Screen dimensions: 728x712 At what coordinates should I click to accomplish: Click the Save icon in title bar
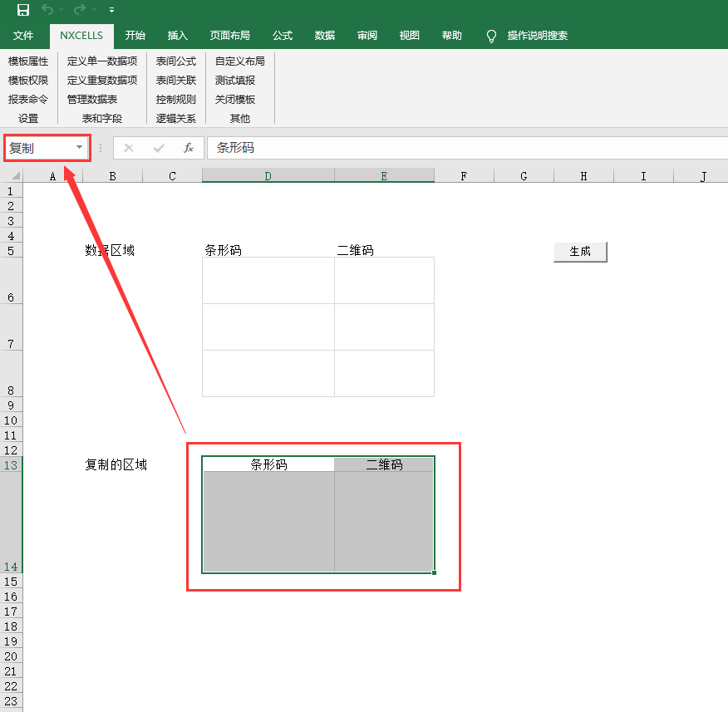click(23, 10)
